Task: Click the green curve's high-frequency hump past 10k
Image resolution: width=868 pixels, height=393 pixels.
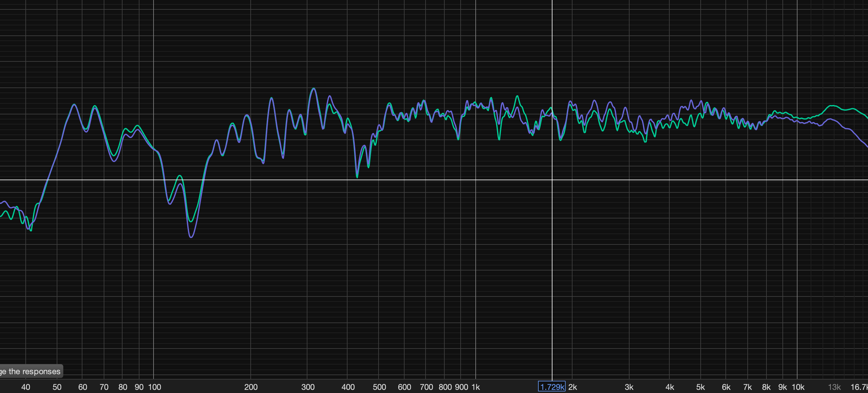Action: pos(832,106)
